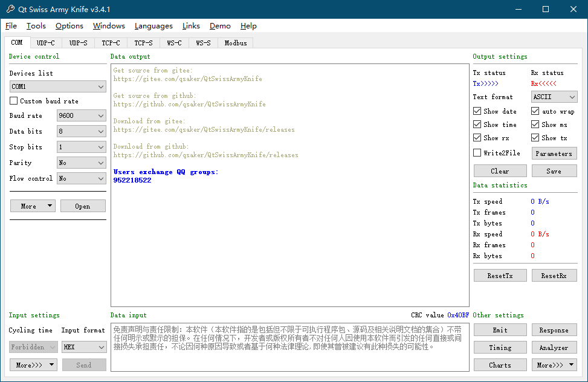Open the Flow control dropdown

[82, 179]
